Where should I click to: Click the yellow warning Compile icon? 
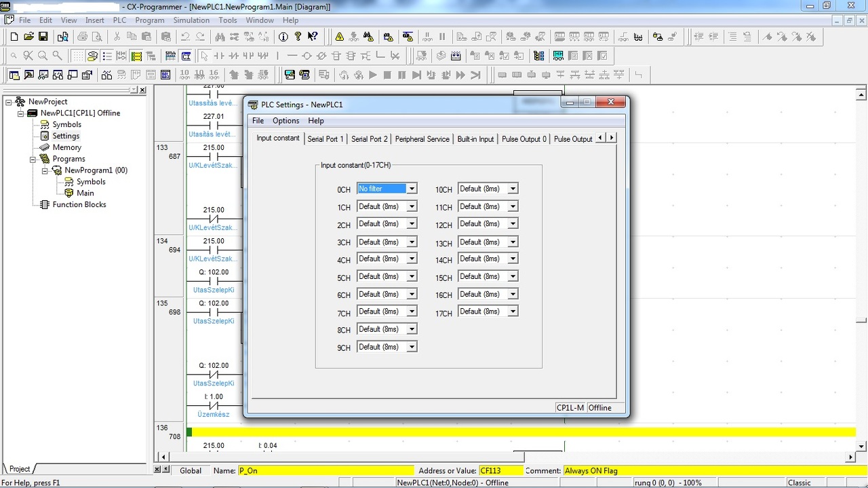(x=340, y=37)
